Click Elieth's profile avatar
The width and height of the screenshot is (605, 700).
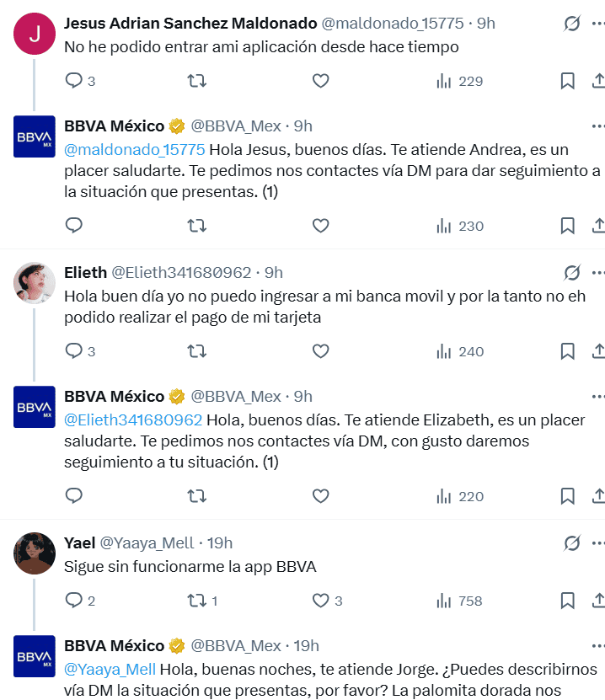coord(35,283)
